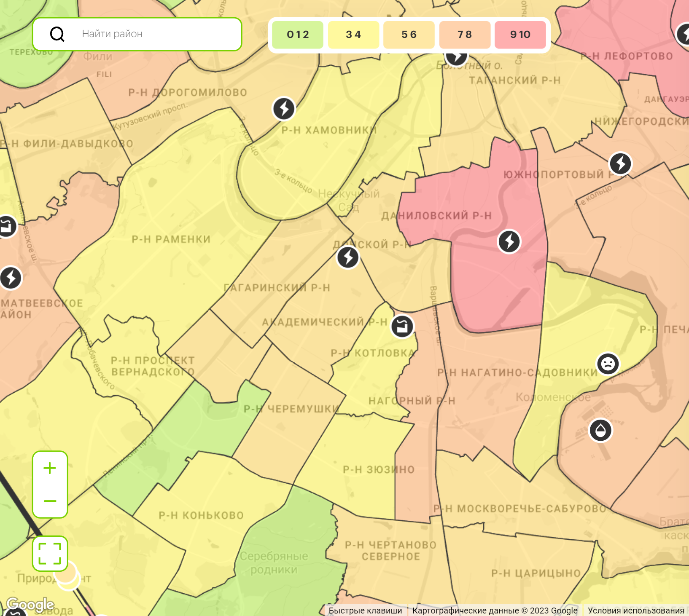Select the Р-Н ПРОСПЕКТ ВЕРНАДСКОГО label
Screen dimensions: 689x616
click(153, 366)
